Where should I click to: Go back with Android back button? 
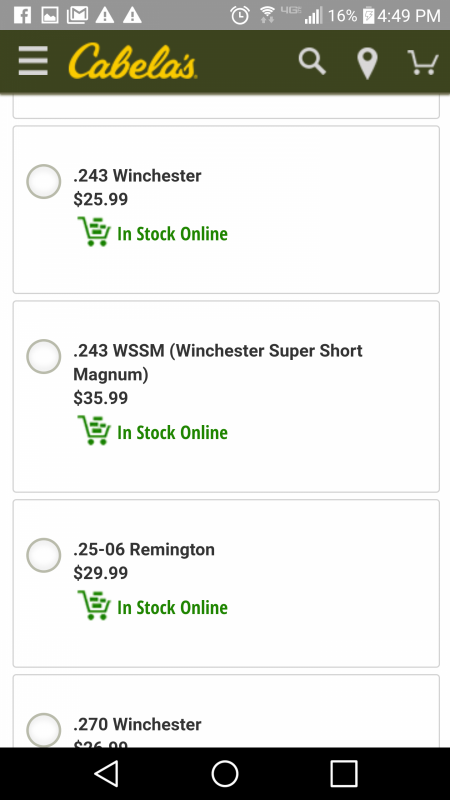pos(107,773)
